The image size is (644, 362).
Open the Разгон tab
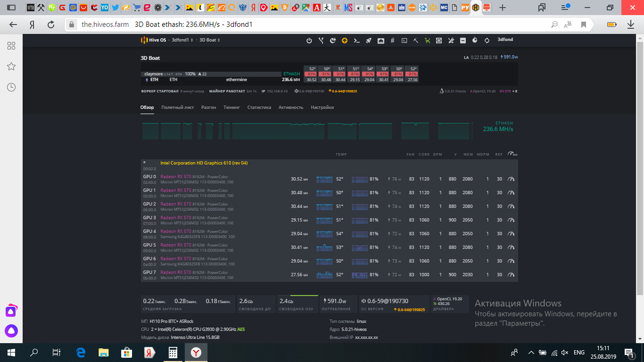point(208,107)
